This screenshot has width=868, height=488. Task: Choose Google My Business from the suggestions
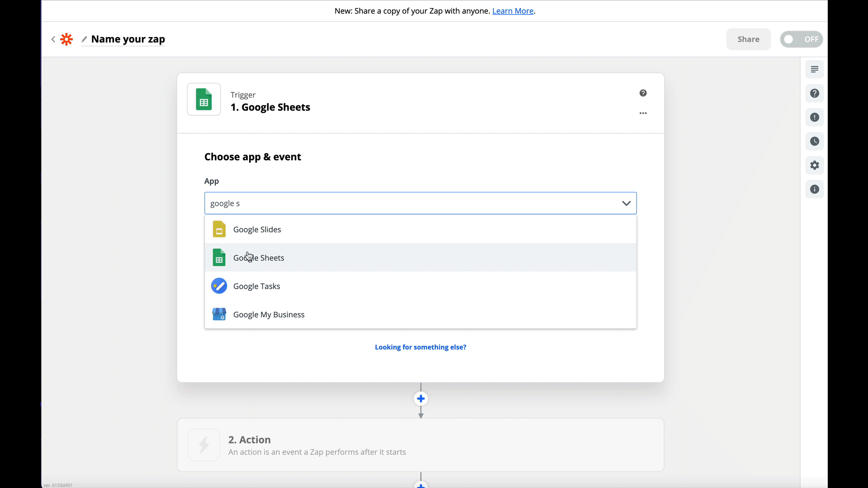(269, 314)
